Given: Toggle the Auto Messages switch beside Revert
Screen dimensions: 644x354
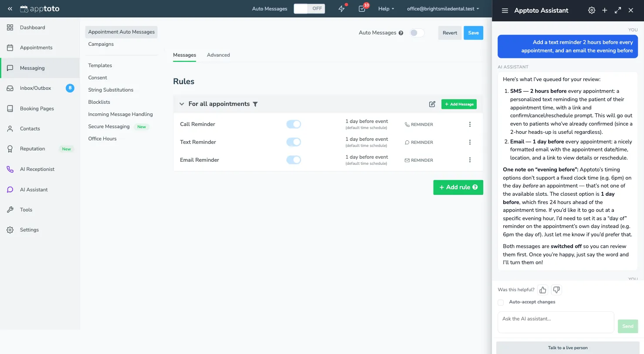Looking at the screenshot, I should click(417, 33).
